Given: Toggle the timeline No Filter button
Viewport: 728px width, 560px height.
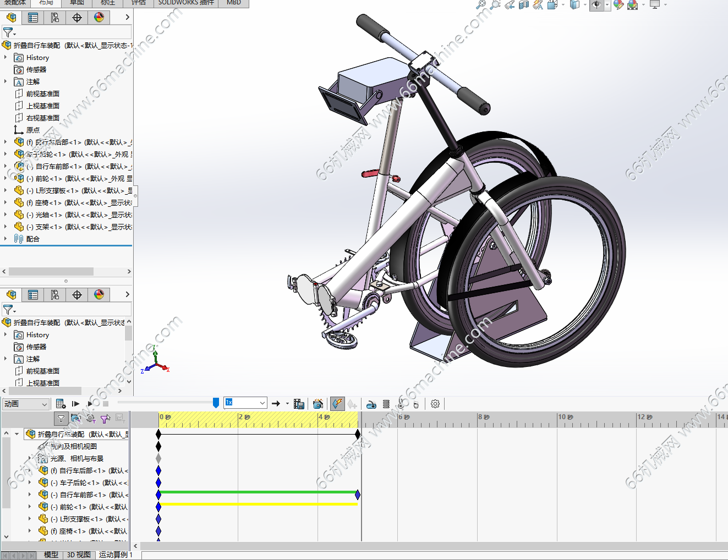Looking at the screenshot, I should point(61,419).
